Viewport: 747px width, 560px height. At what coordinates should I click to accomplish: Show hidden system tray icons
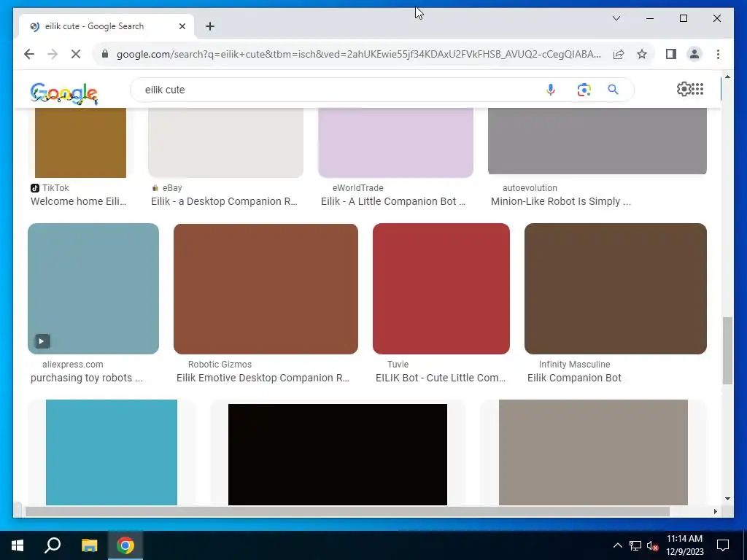tap(617, 545)
